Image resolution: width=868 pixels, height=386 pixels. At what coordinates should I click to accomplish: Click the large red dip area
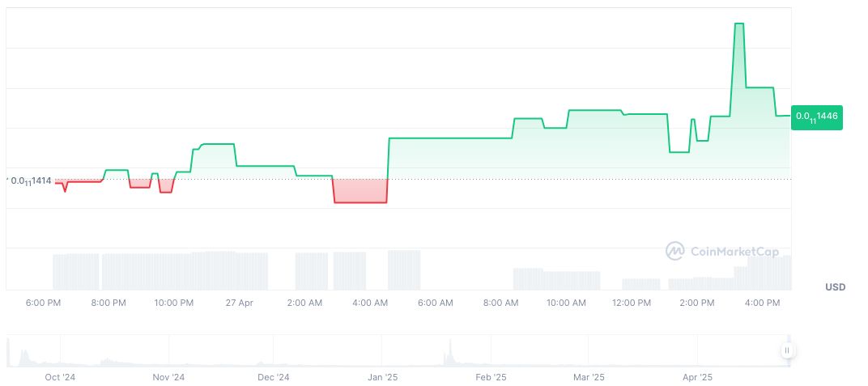pos(360,191)
